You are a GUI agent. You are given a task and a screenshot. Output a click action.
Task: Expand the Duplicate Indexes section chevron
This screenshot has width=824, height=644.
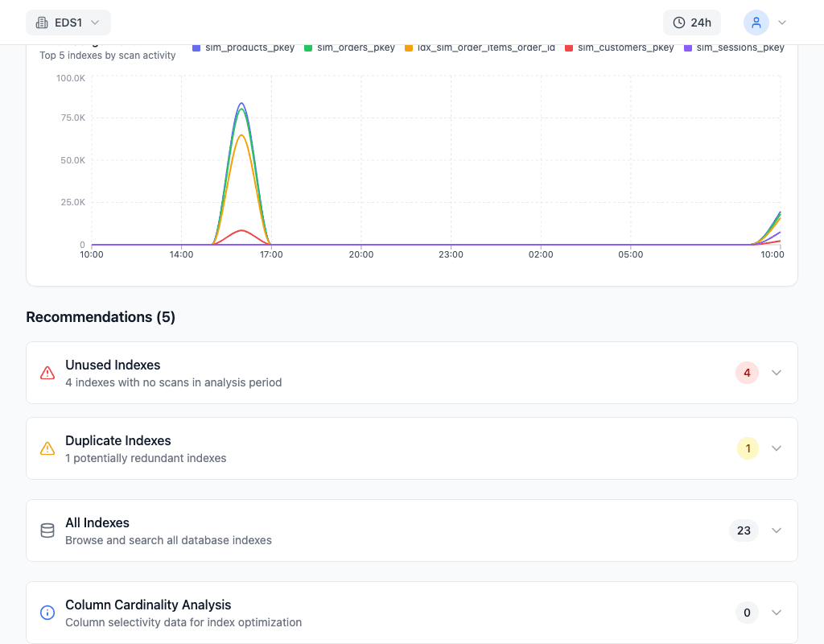click(x=777, y=448)
